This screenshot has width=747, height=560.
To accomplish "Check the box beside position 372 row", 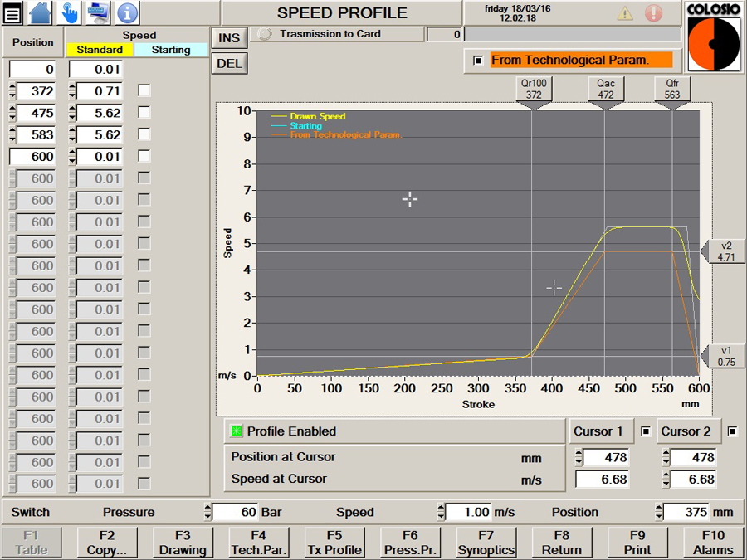I will tap(144, 90).
